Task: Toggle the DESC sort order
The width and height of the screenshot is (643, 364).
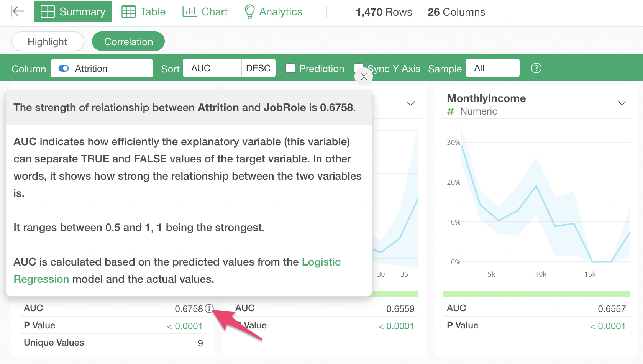Action: click(x=258, y=68)
